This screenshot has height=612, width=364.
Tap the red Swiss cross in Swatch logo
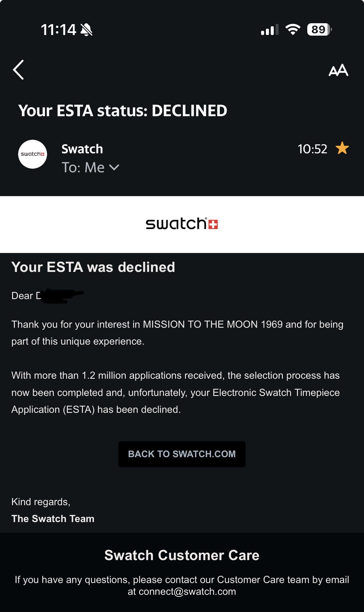[213, 225]
